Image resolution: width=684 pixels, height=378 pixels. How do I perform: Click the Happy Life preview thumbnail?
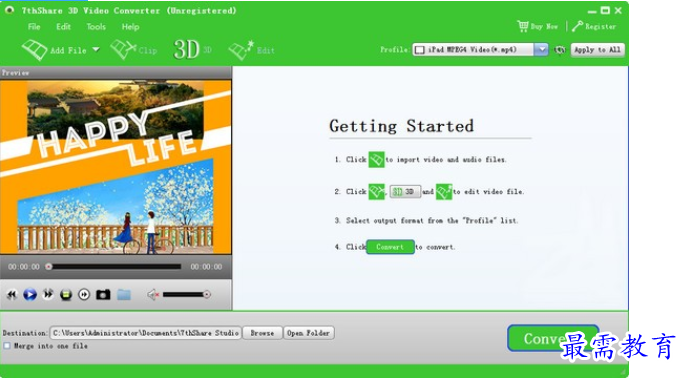[116, 167]
